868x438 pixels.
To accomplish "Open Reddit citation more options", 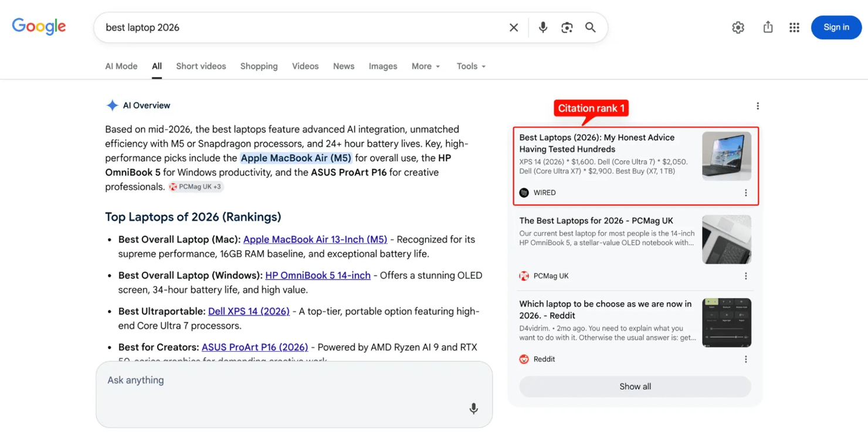I will [x=746, y=359].
